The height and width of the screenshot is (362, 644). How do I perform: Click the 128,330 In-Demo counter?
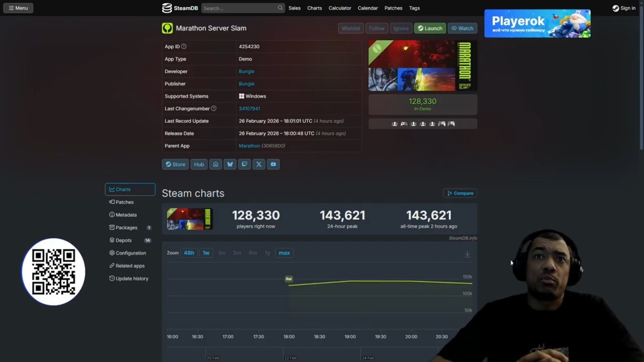(x=423, y=104)
